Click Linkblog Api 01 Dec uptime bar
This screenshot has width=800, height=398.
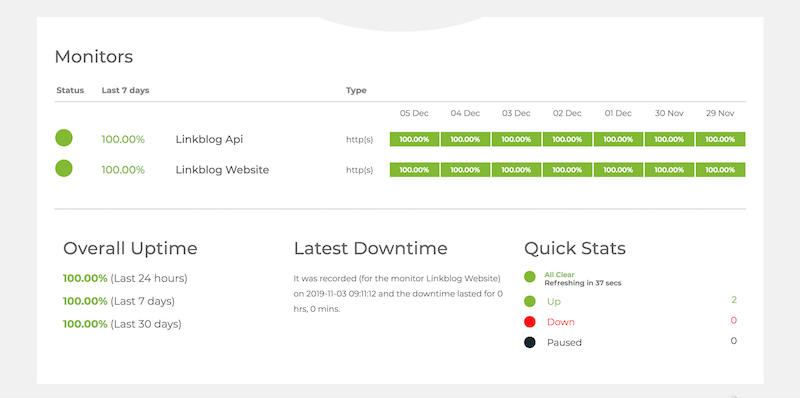point(618,139)
